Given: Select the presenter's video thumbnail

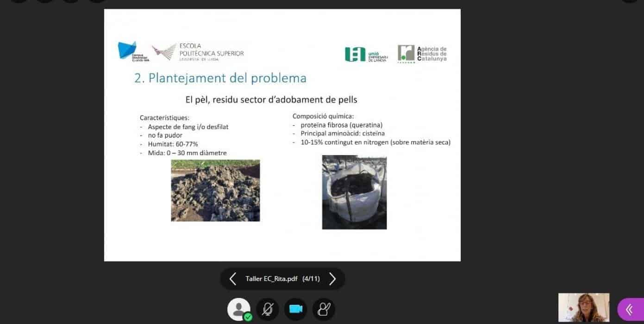Looking at the screenshot, I should pos(584,307).
